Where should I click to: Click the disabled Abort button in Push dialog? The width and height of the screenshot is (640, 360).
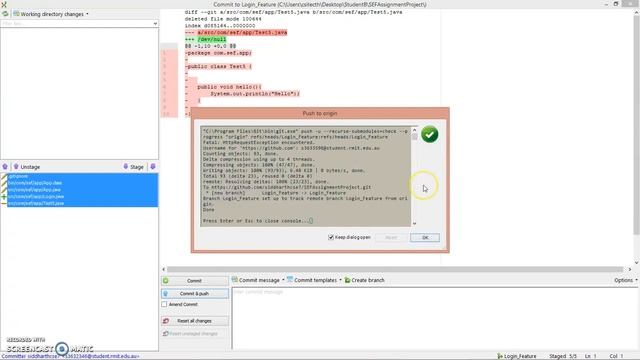click(x=391, y=238)
